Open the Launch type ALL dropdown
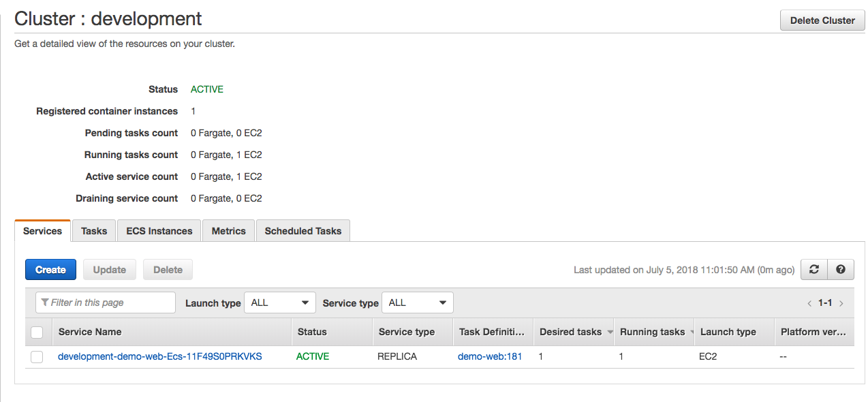Screen dimensions: 868x402 pyautogui.click(x=280, y=303)
